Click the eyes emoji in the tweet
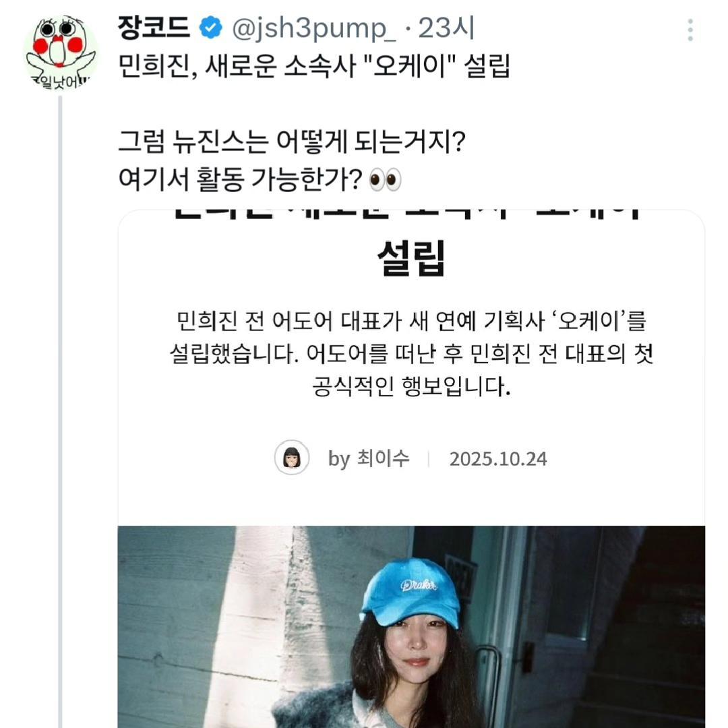 click(x=385, y=179)
